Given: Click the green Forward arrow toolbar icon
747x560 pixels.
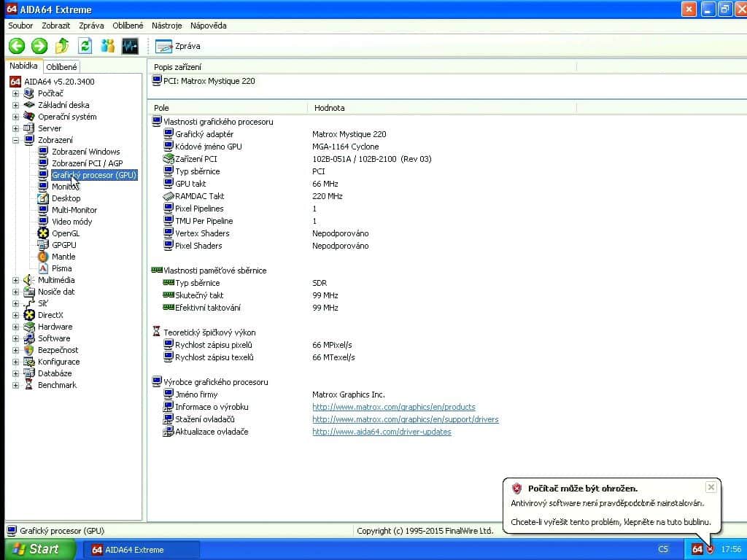Looking at the screenshot, I should 39,46.
